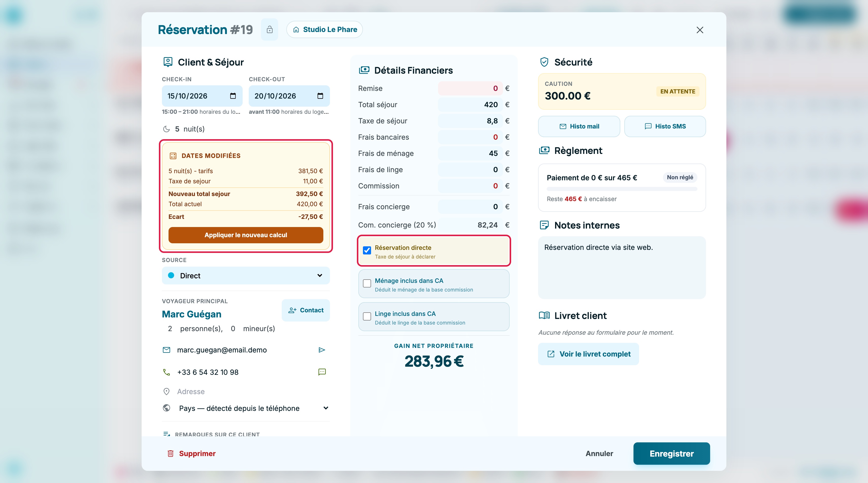
Task: Click the Client & Séjour person icon
Action: pyautogui.click(x=168, y=62)
